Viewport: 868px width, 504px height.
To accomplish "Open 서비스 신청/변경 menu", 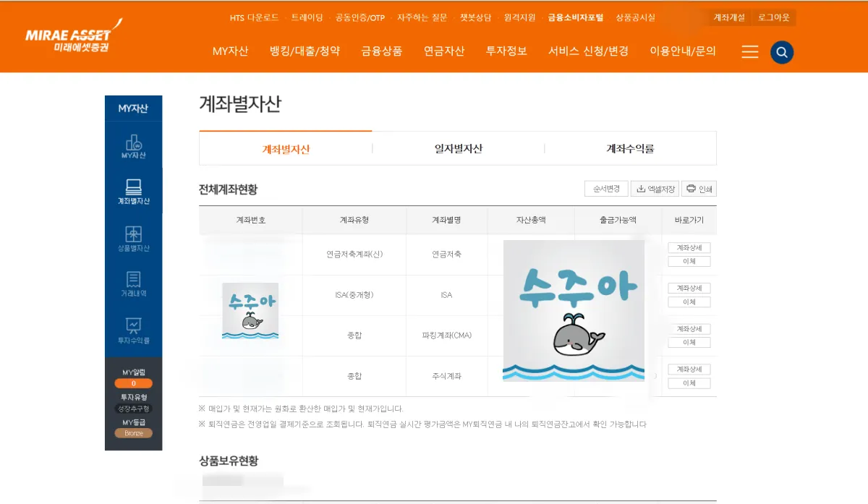I will [x=588, y=51].
